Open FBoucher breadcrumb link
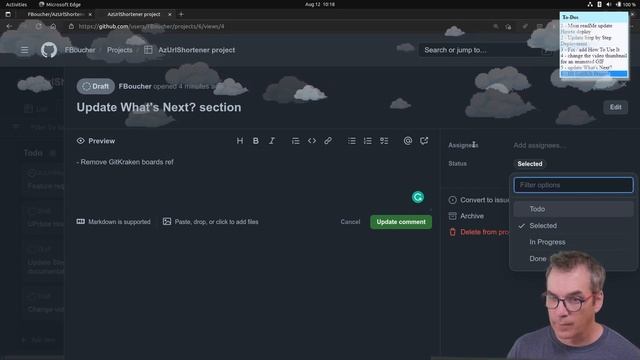 80,50
